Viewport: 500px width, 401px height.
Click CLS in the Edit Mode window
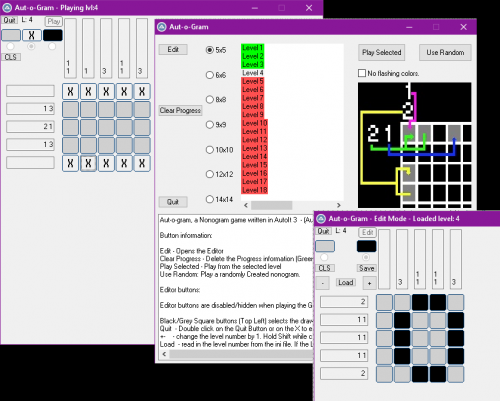[x=325, y=268]
